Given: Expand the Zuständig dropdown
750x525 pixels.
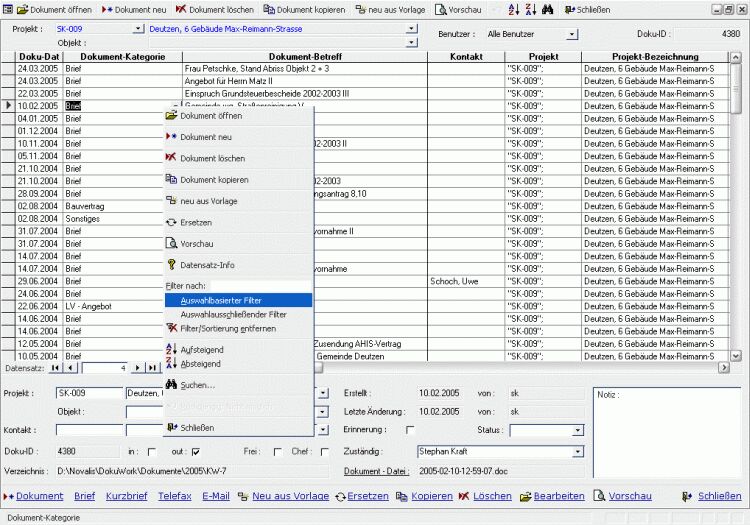Looking at the screenshot, I should point(578,452).
